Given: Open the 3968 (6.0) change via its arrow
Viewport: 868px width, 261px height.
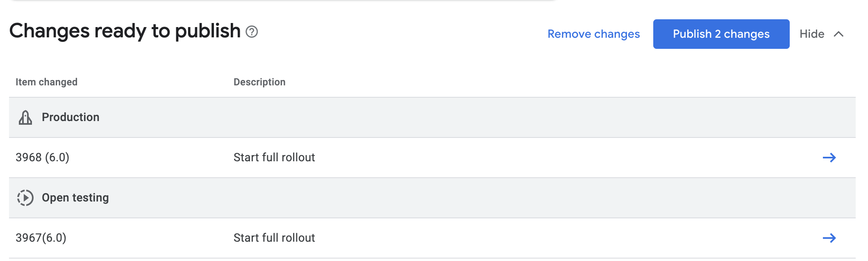Looking at the screenshot, I should (829, 158).
